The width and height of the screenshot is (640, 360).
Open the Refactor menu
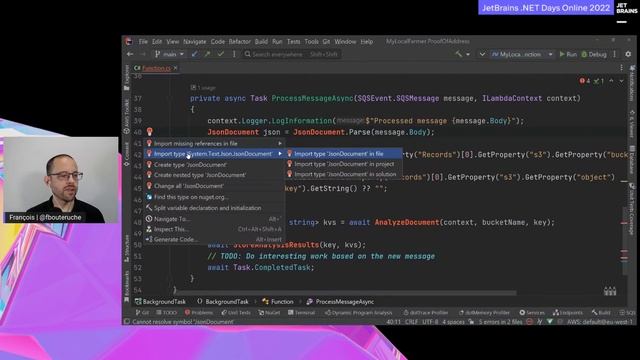(240, 42)
